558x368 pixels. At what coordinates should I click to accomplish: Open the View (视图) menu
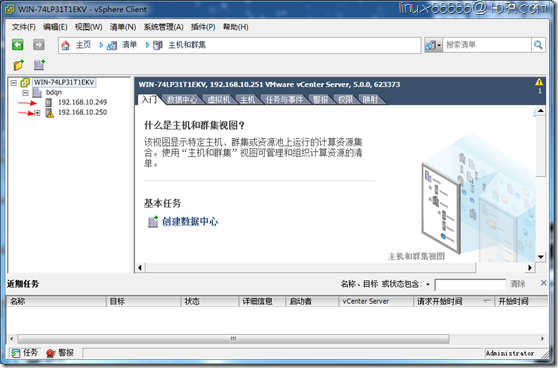[89, 27]
